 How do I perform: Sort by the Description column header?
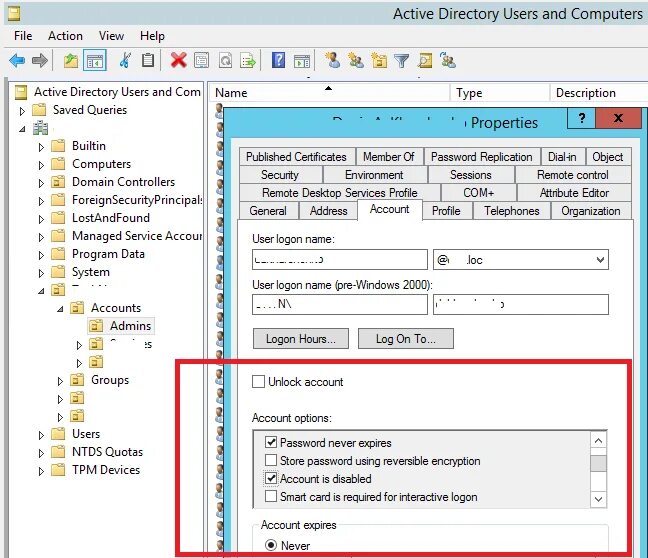599,93
